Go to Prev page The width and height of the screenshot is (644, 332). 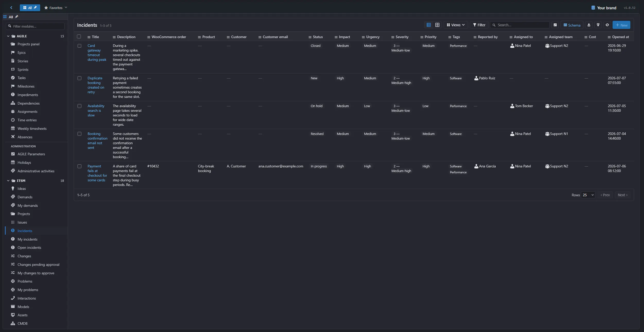pos(605,195)
